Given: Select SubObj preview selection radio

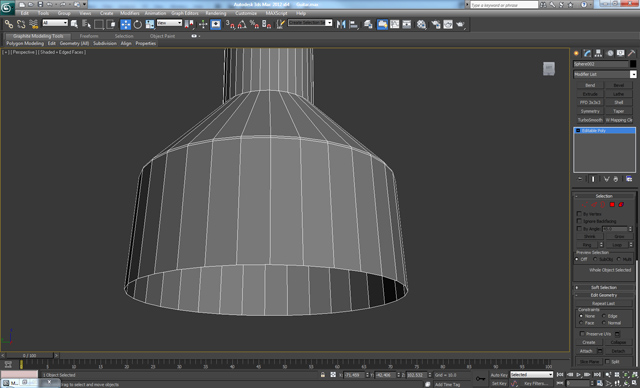Looking at the screenshot, I should 595,259.
